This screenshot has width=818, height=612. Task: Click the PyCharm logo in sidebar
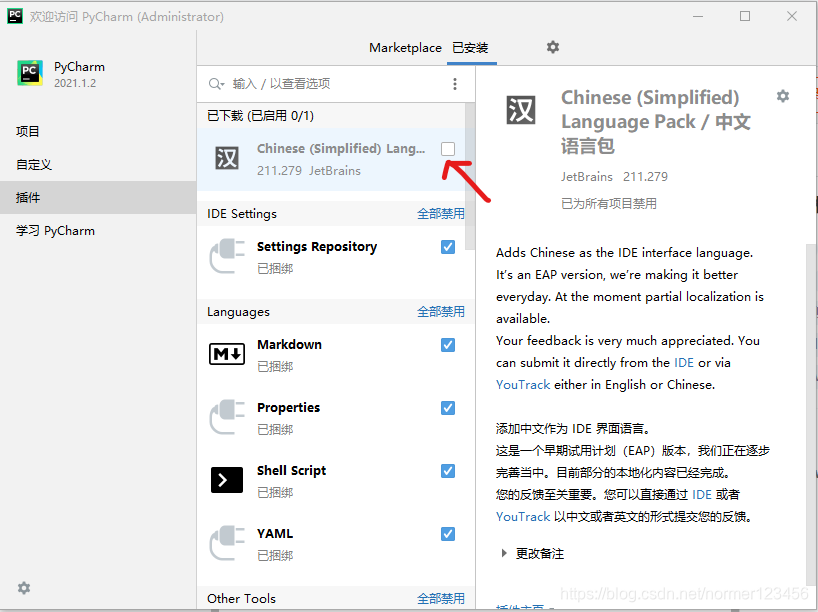30,73
